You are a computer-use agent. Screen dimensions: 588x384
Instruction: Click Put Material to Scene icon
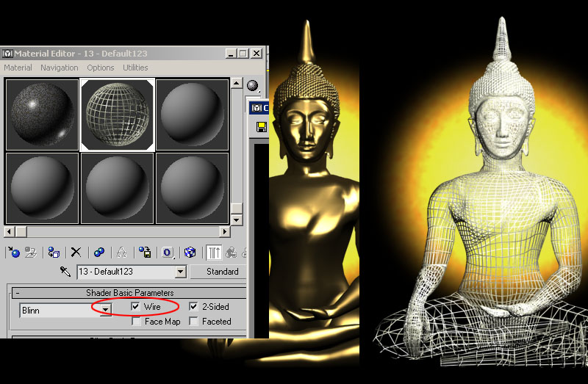tap(31, 252)
